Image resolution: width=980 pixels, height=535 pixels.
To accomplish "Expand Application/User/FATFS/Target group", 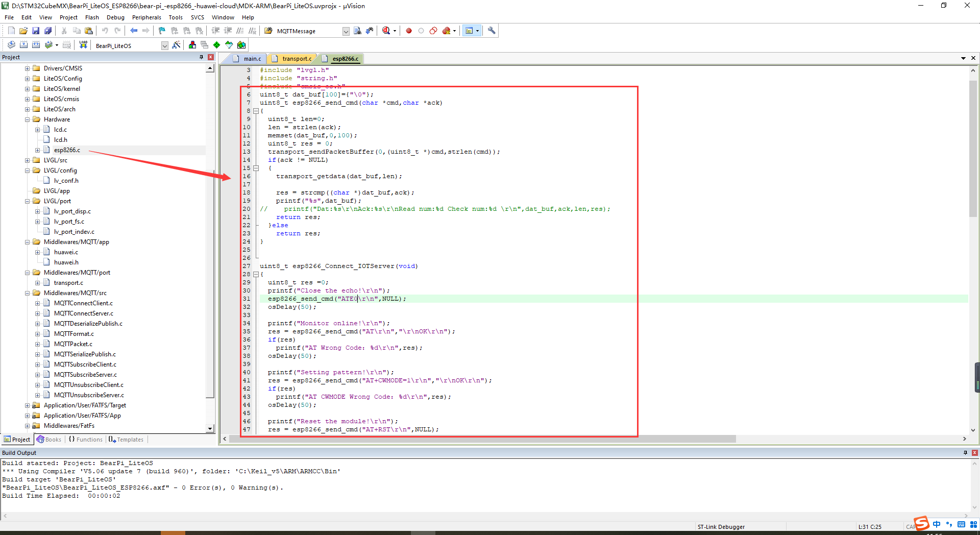I will [28, 405].
